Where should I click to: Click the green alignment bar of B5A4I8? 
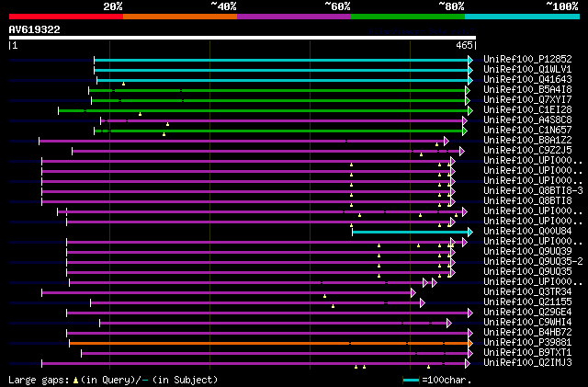277,90
